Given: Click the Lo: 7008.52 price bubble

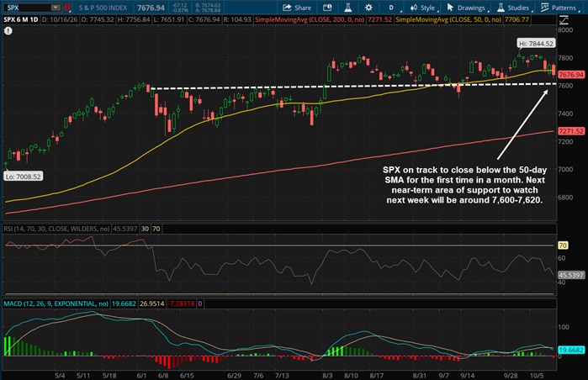Looking at the screenshot, I should pos(24,177).
